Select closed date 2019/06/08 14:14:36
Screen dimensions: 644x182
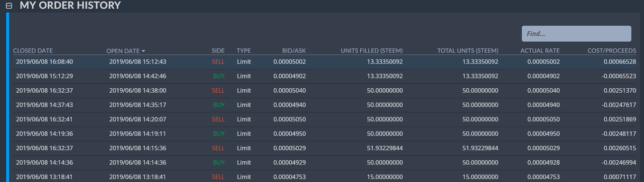(x=45, y=163)
